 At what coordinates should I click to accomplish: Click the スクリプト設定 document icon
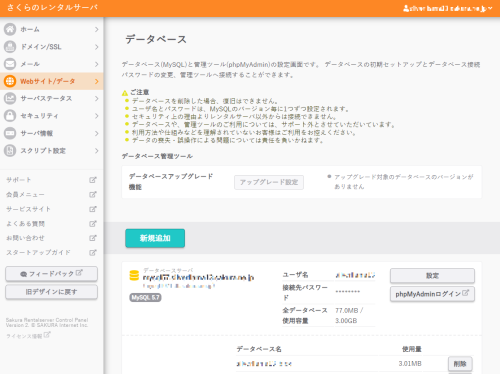point(10,151)
